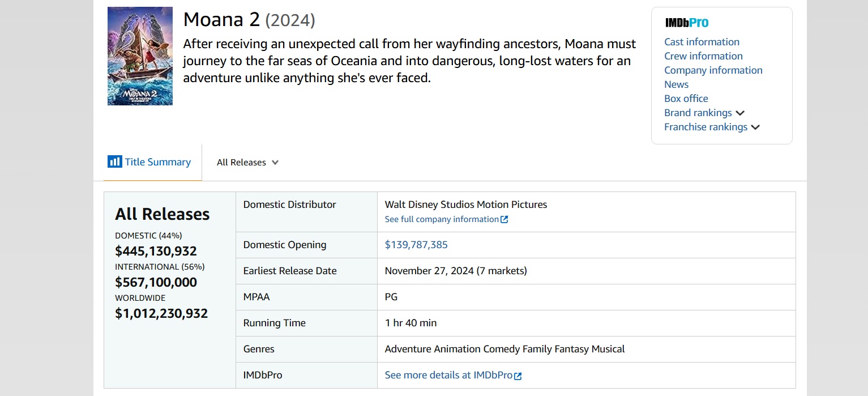
Task: Click the Brand rankings text
Action: [x=698, y=113]
